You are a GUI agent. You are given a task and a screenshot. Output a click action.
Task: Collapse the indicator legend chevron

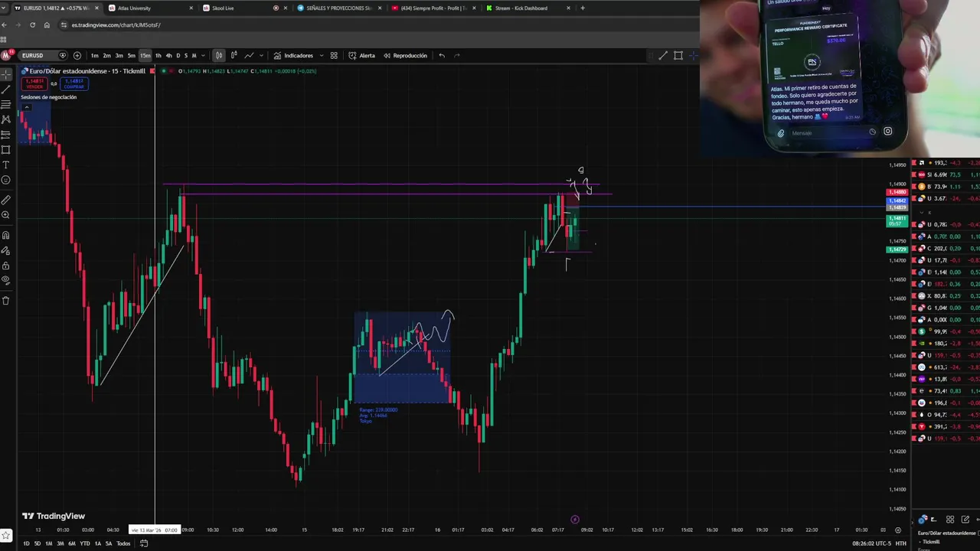click(x=26, y=106)
